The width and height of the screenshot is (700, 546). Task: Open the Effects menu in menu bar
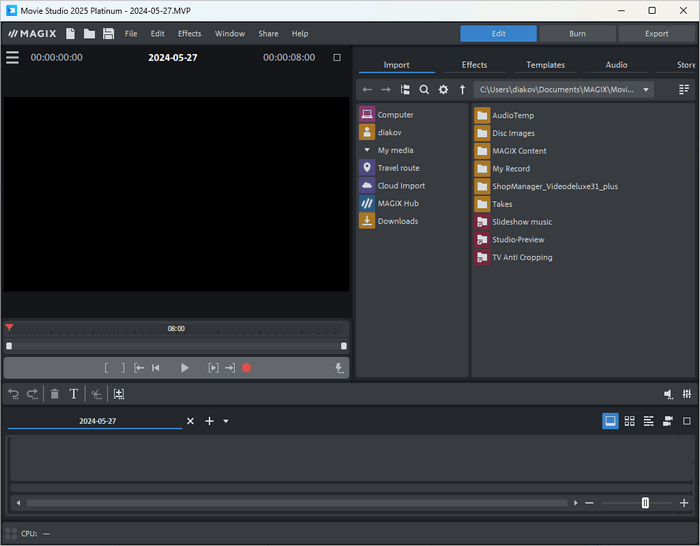[189, 34]
